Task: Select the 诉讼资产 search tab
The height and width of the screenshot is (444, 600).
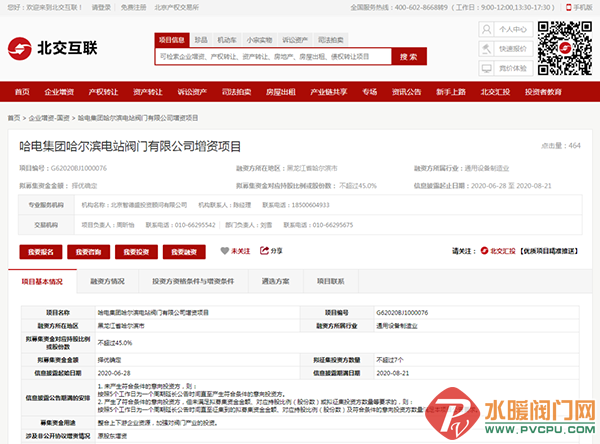Action: point(295,40)
